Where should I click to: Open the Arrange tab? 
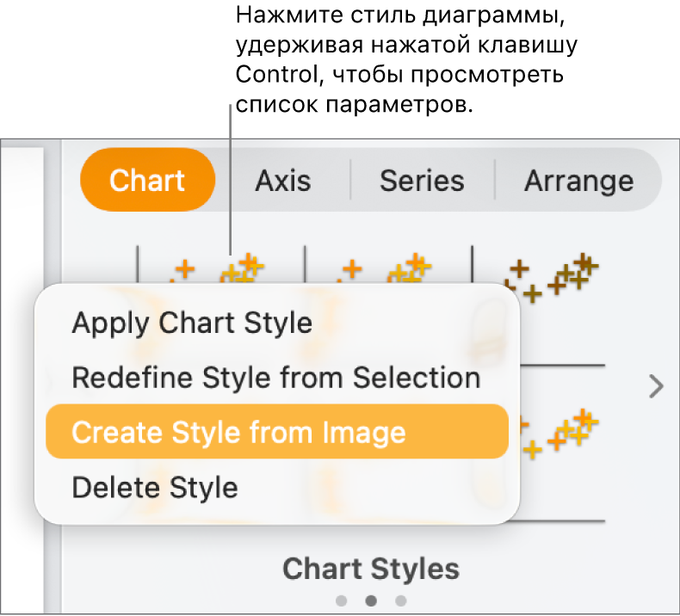(578, 181)
